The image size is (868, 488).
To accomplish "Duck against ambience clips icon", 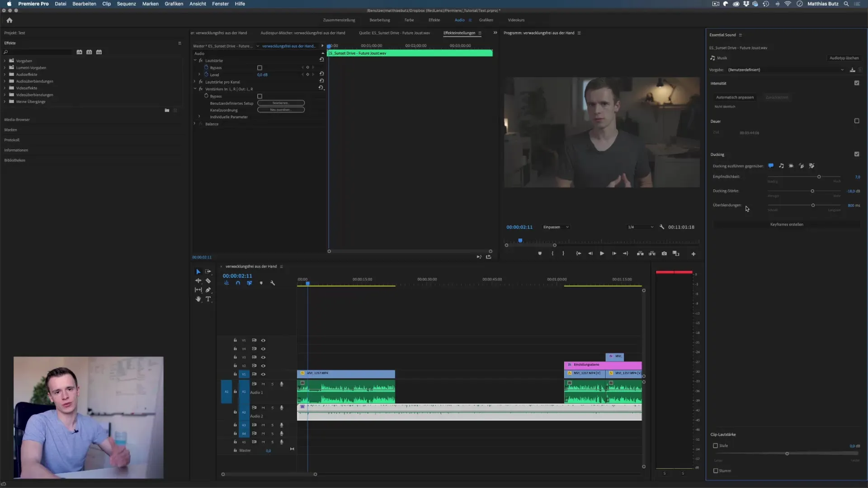I will [801, 166].
